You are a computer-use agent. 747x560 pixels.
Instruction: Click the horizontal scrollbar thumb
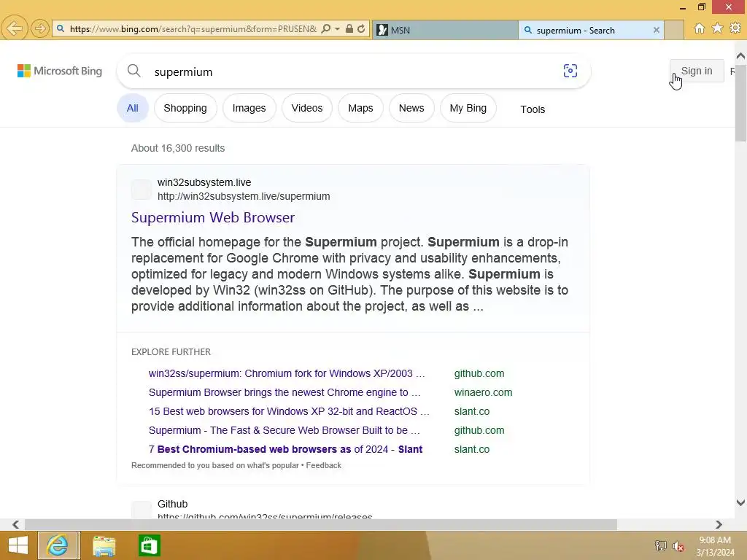[x=321, y=524]
